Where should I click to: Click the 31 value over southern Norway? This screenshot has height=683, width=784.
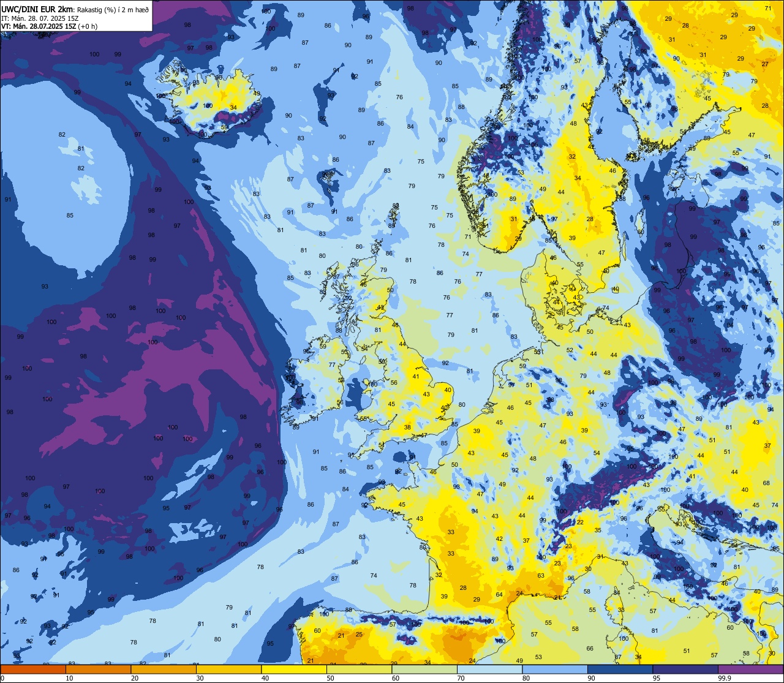point(514,219)
